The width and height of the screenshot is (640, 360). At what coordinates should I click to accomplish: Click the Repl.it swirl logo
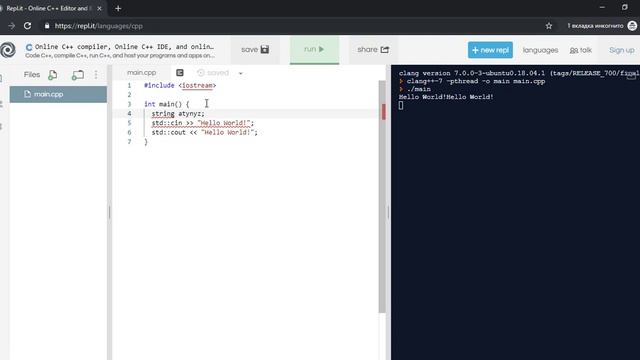[x=8, y=50]
